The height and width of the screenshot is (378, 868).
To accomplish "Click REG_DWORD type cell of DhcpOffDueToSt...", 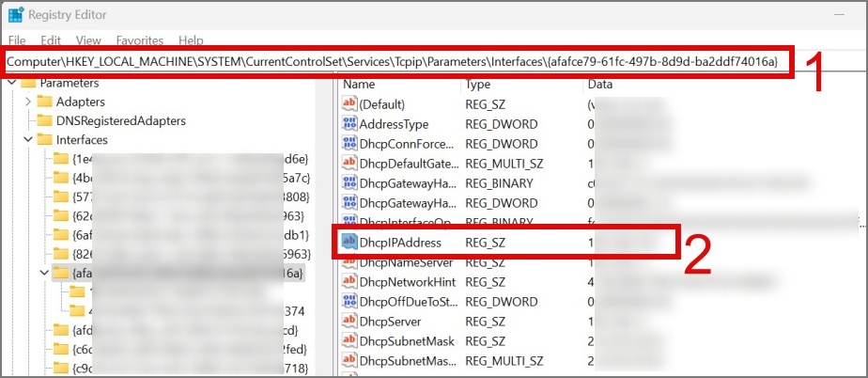I will pos(501,302).
